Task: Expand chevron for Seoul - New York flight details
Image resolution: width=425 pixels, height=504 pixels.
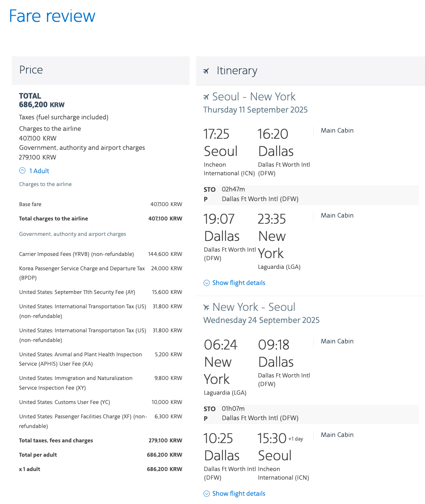Action: point(206,283)
